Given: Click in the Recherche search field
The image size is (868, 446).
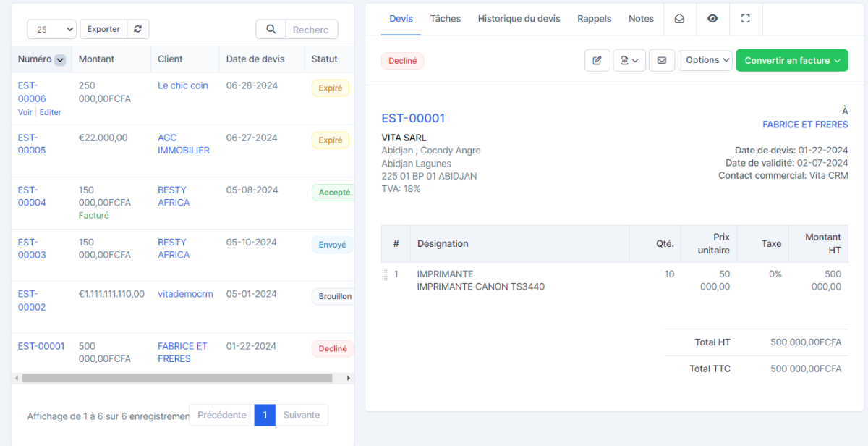Looking at the screenshot, I should [x=311, y=29].
